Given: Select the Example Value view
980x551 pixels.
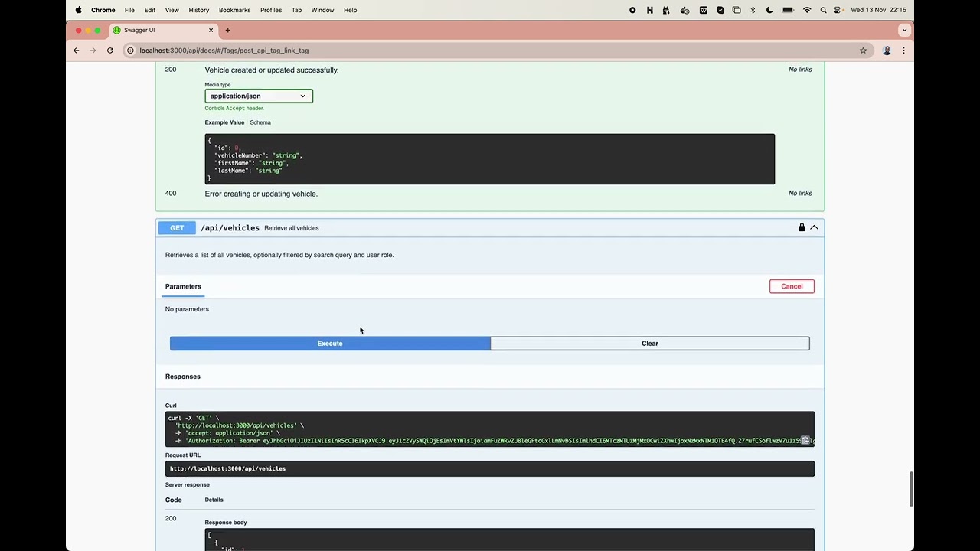Looking at the screenshot, I should pyautogui.click(x=224, y=122).
